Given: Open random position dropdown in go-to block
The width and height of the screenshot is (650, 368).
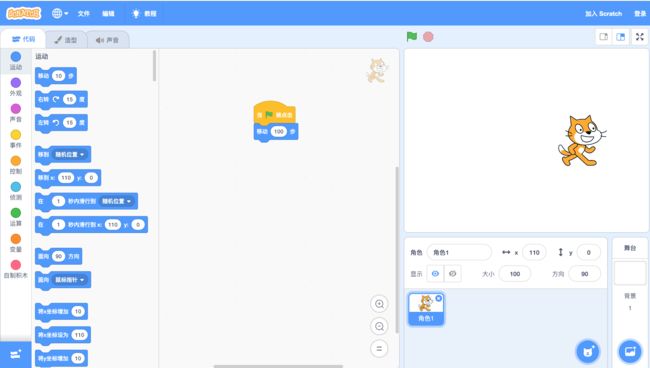Looking at the screenshot, I should click(x=70, y=155).
